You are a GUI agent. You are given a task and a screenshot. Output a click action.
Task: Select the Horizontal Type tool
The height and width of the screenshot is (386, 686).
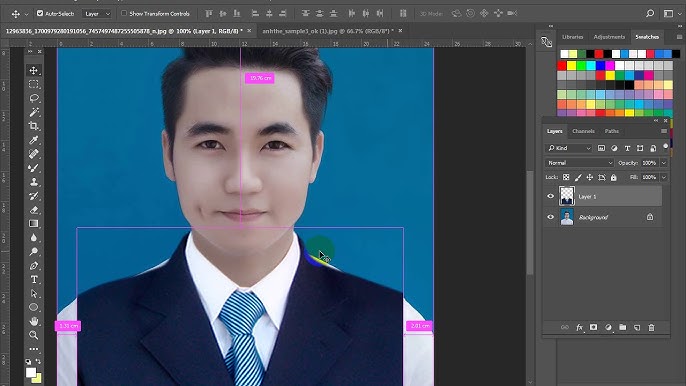pyautogui.click(x=34, y=280)
